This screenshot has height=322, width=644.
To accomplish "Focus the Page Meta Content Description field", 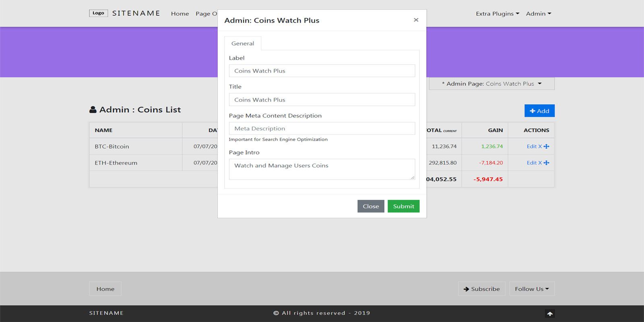I will 322,128.
